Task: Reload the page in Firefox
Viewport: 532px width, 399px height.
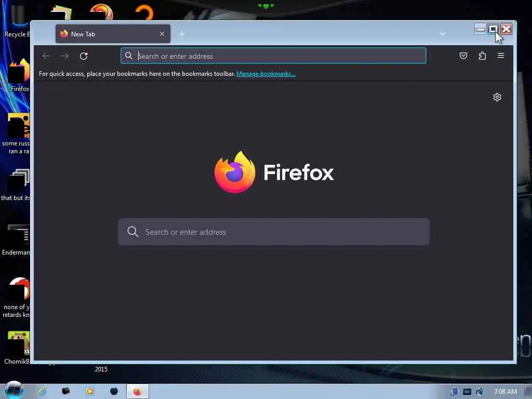Action: tap(84, 56)
